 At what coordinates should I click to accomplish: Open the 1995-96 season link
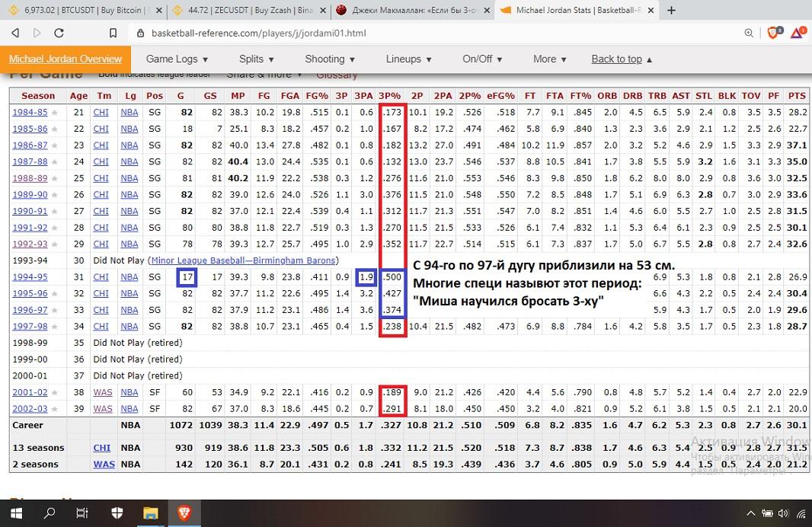(x=30, y=293)
